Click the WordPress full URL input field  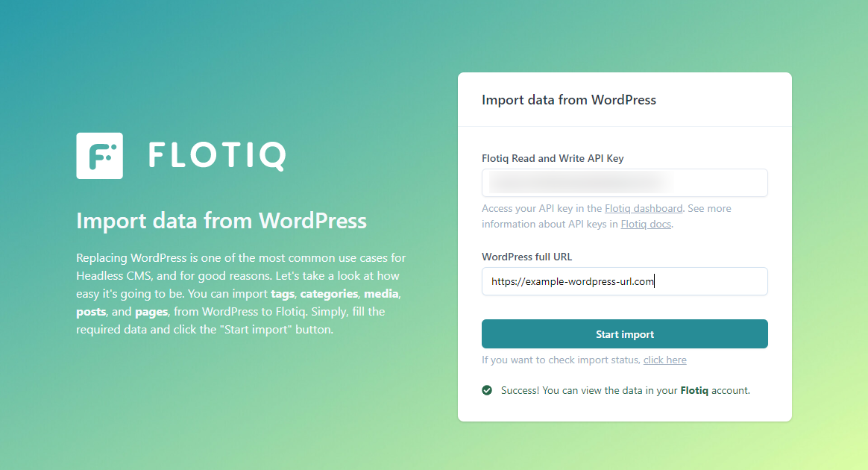click(624, 281)
